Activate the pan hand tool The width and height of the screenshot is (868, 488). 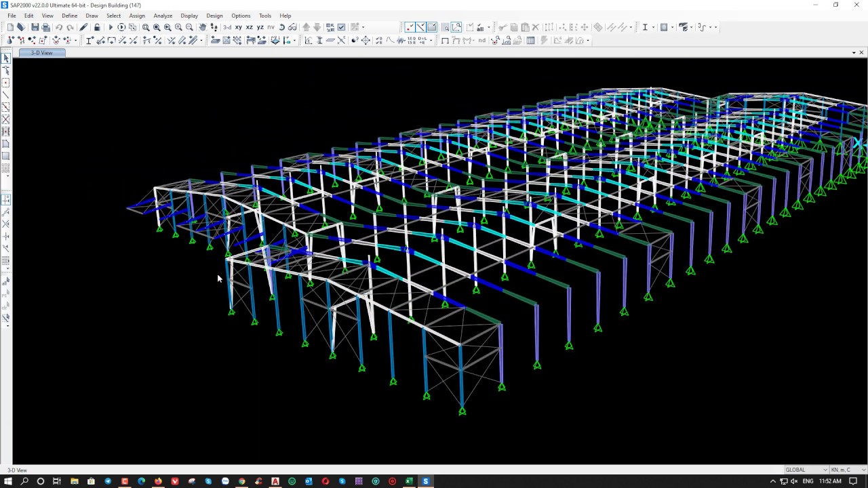202,27
